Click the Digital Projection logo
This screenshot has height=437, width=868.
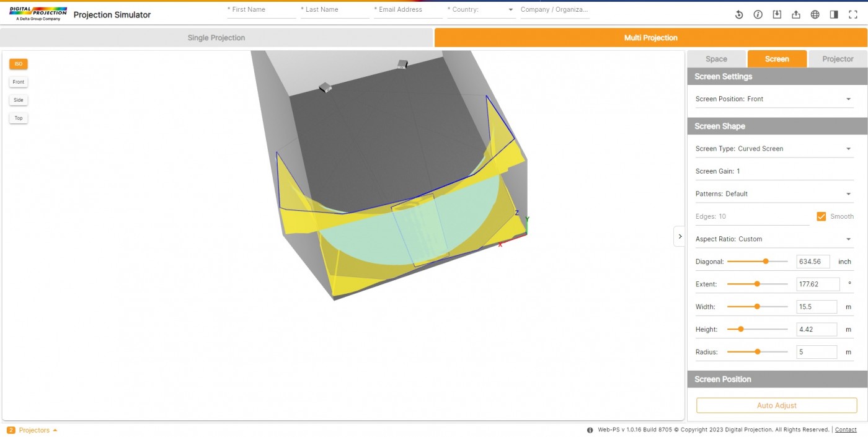pos(38,14)
